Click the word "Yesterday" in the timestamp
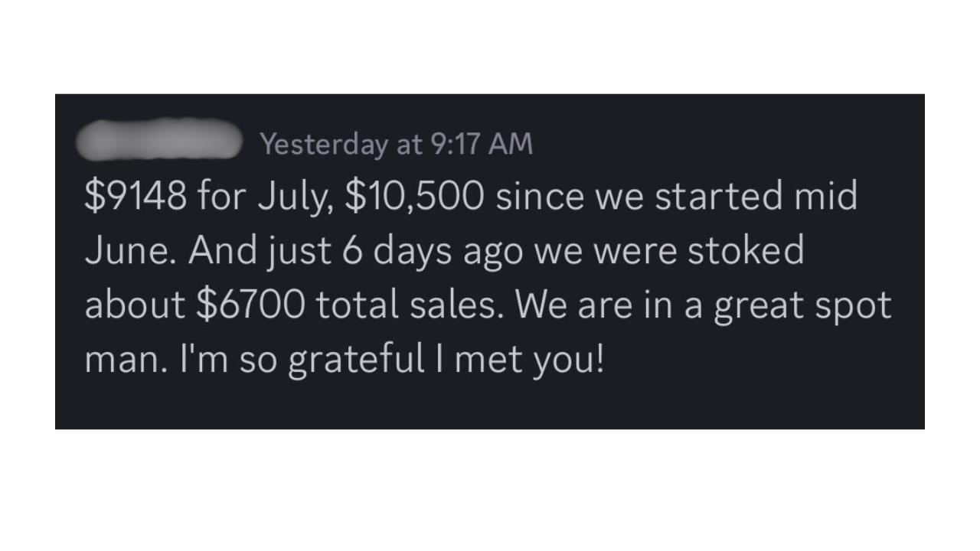This screenshot has height=551, width=980. click(323, 144)
